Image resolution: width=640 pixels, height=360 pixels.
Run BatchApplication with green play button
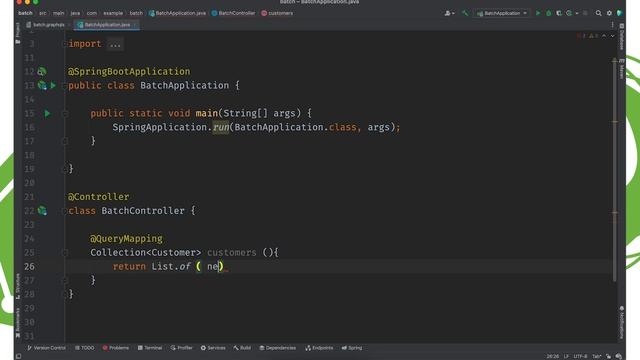pyautogui.click(x=538, y=13)
